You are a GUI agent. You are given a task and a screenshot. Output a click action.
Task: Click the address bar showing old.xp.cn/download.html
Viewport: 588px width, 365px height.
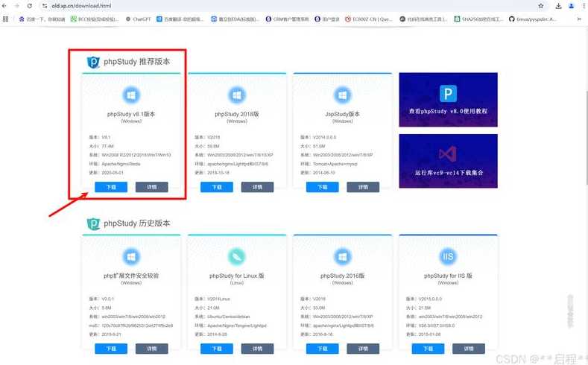click(292, 6)
